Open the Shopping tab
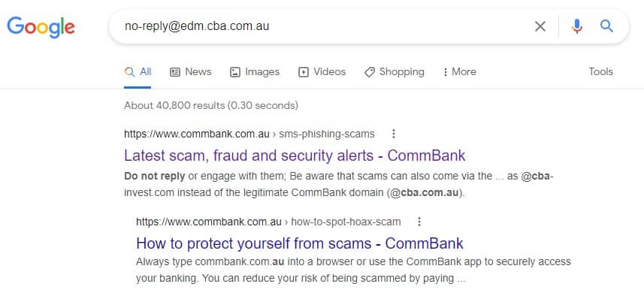Image resolution: width=644 pixels, height=305 pixels. point(401,72)
